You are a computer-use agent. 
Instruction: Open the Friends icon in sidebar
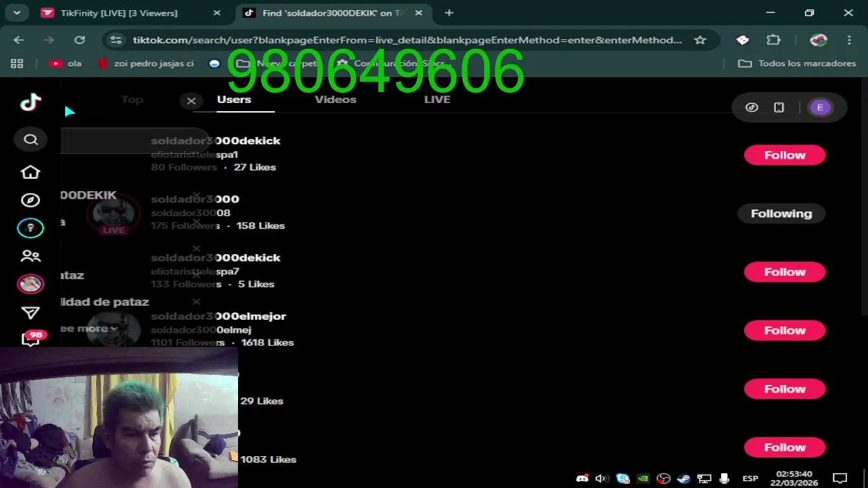(x=31, y=256)
